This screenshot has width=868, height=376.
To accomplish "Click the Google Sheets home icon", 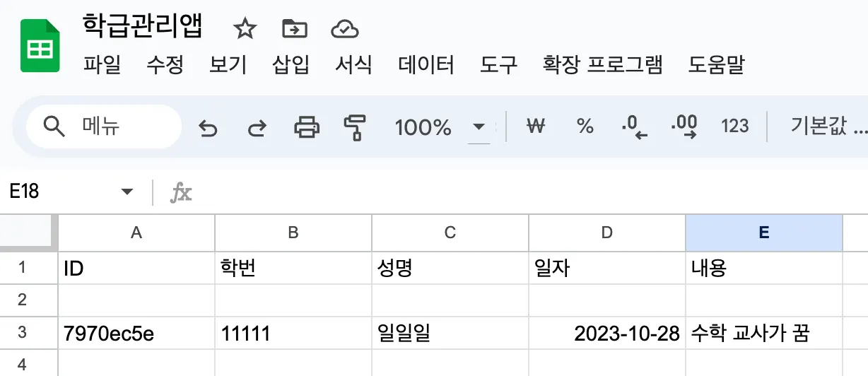I will (39, 46).
